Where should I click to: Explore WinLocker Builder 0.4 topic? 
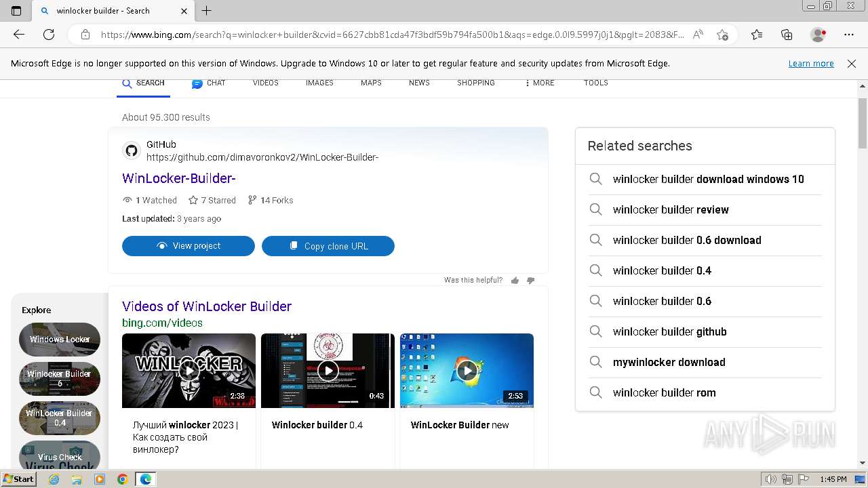pos(60,418)
